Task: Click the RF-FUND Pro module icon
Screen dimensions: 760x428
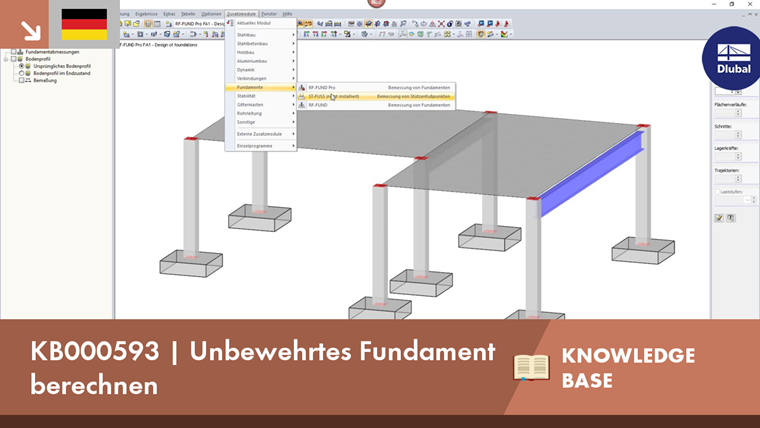Action: [302, 88]
